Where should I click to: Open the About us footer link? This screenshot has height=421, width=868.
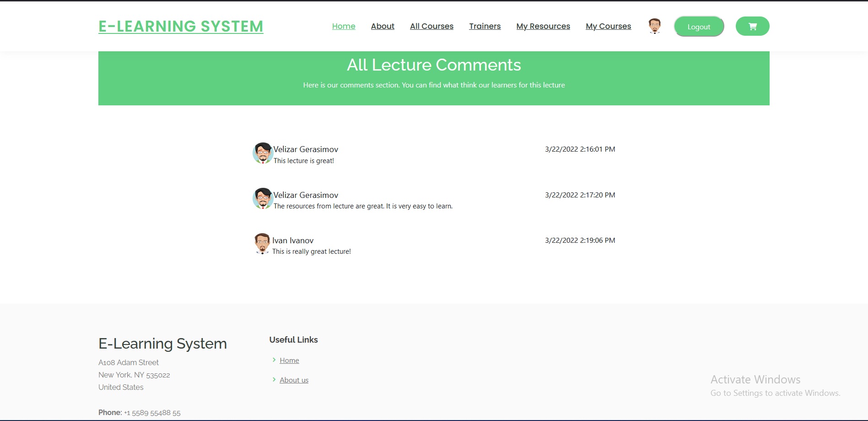[x=294, y=380]
